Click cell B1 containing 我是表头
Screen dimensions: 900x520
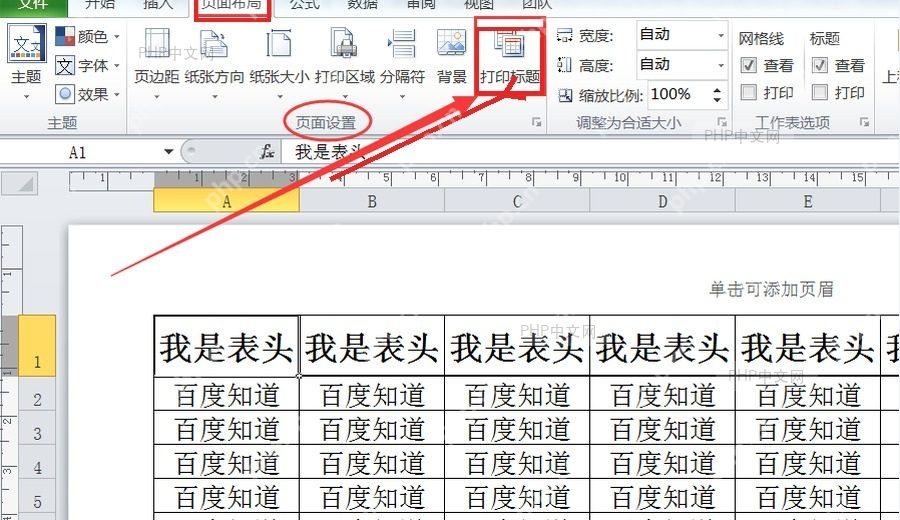[372, 346]
